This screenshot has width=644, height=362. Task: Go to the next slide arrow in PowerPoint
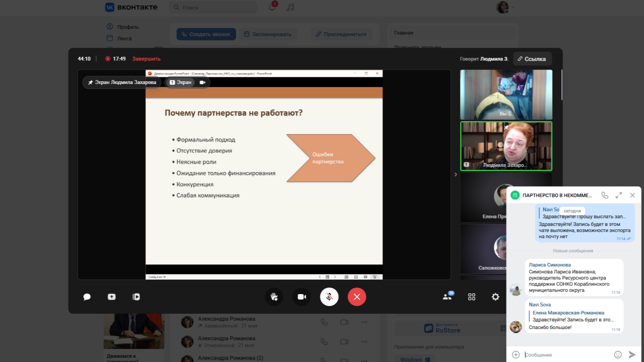[335, 277]
